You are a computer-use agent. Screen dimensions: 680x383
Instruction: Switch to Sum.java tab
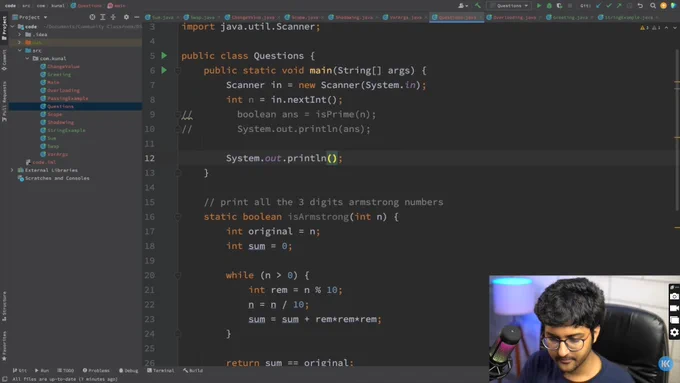[163, 17]
